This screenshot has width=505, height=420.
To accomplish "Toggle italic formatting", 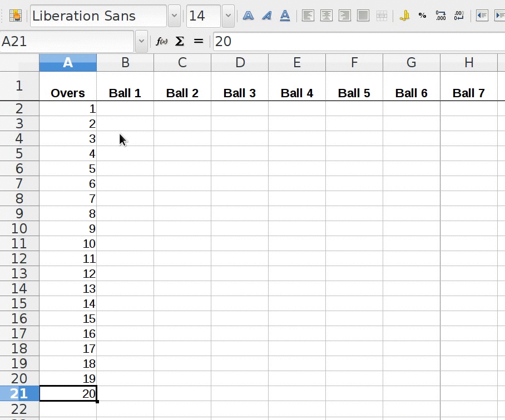I will tap(267, 16).
